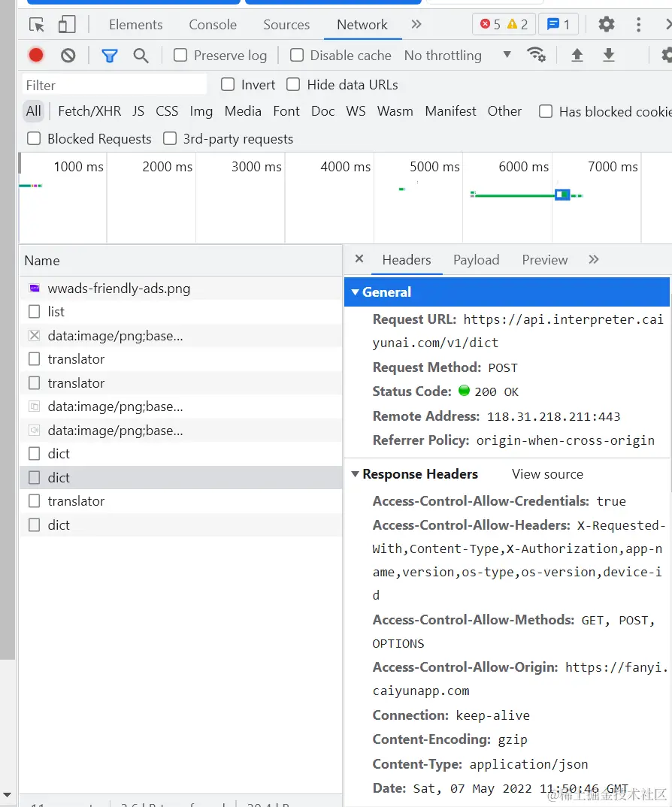The width and height of the screenshot is (672, 807).
Task: Stop recording network log
Action: coord(36,55)
